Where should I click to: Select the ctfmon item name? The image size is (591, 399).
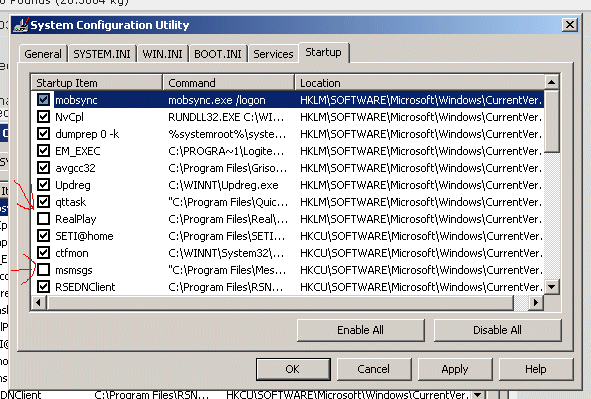coord(72,253)
